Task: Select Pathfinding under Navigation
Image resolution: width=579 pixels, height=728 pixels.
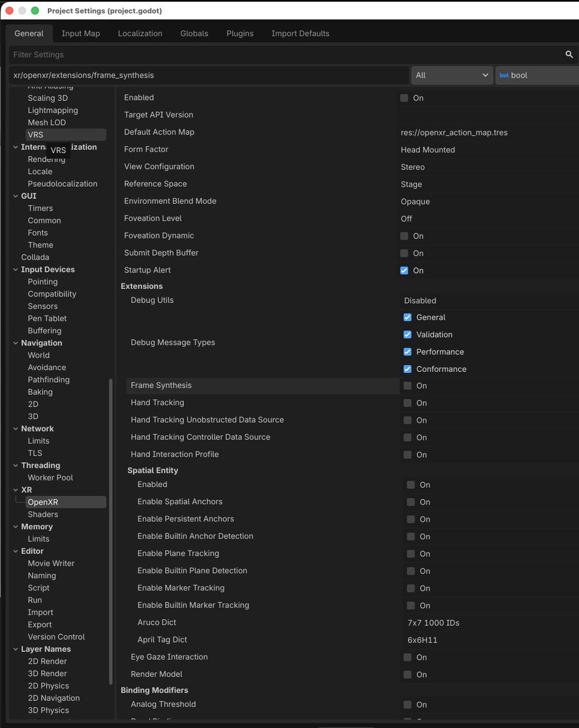Action: click(x=49, y=380)
